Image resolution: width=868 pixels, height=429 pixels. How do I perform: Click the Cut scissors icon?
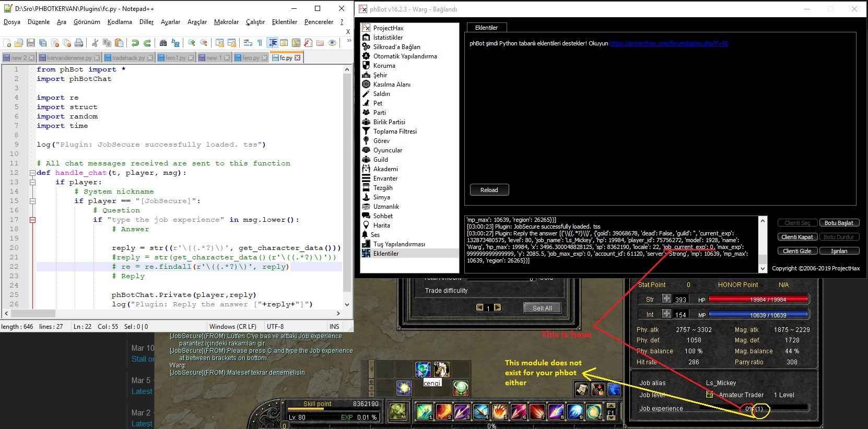95,43
